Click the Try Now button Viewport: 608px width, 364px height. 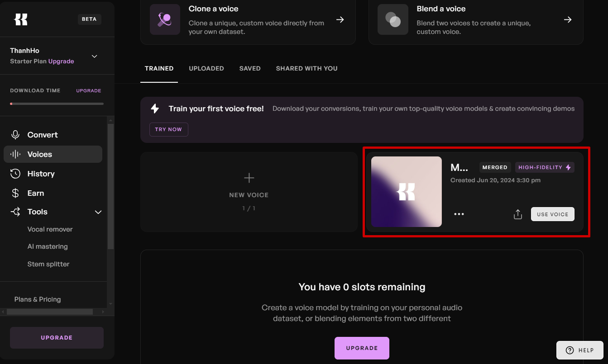pyautogui.click(x=168, y=129)
